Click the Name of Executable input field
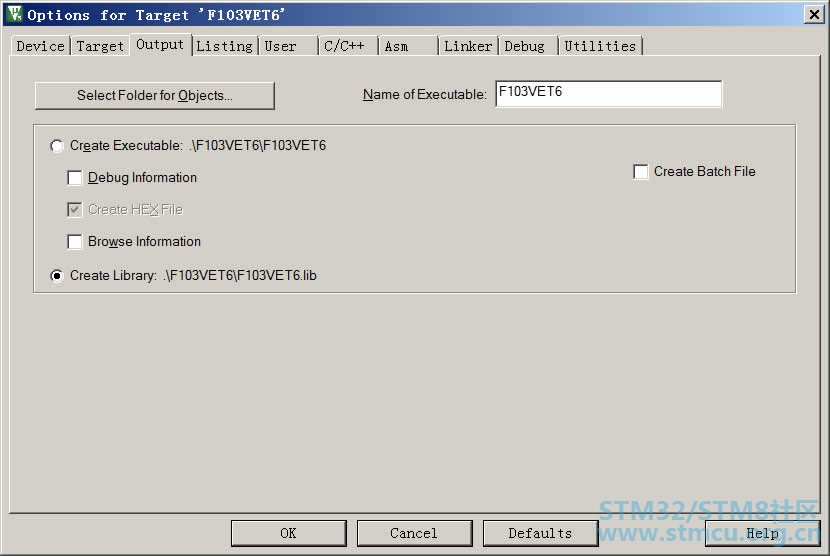The image size is (830, 556). click(609, 94)
